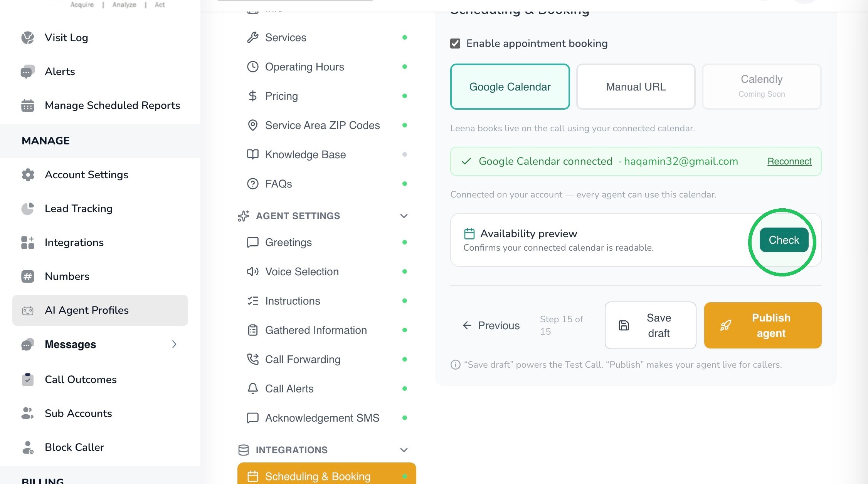Click the Integrations grid icon

[x=28, y=243]
